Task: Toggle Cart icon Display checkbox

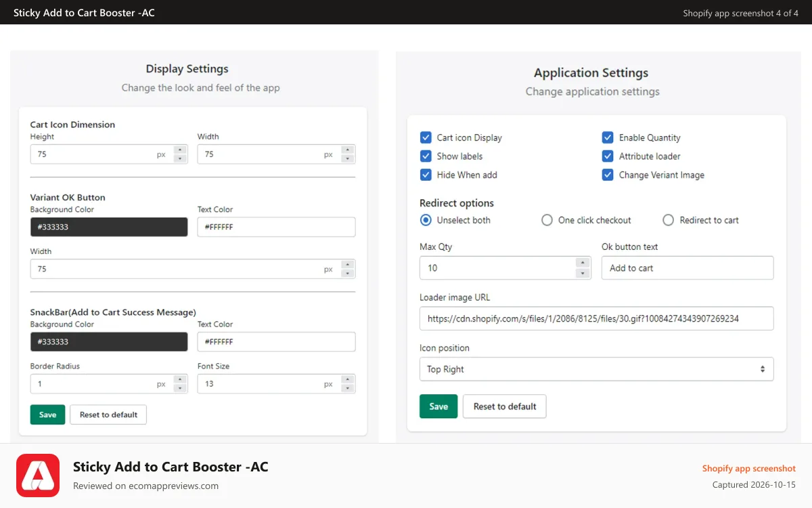Action: [426, 137]
